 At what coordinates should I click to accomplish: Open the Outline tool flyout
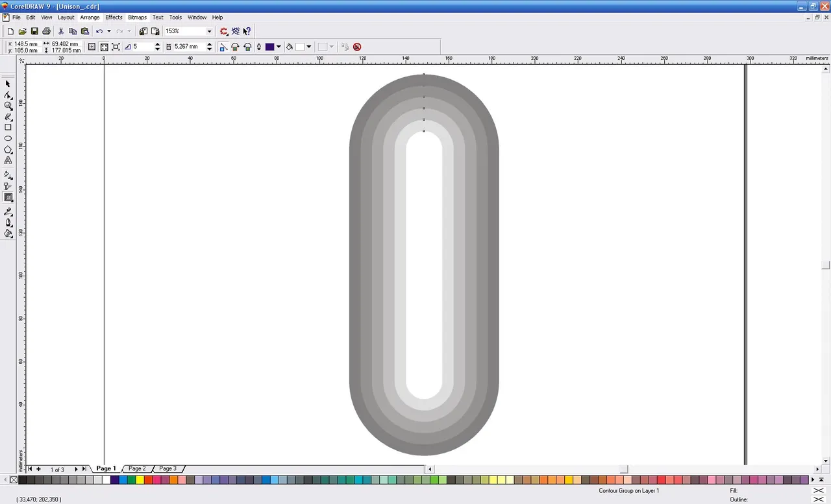pyautogui.click(x=8, y=223)
